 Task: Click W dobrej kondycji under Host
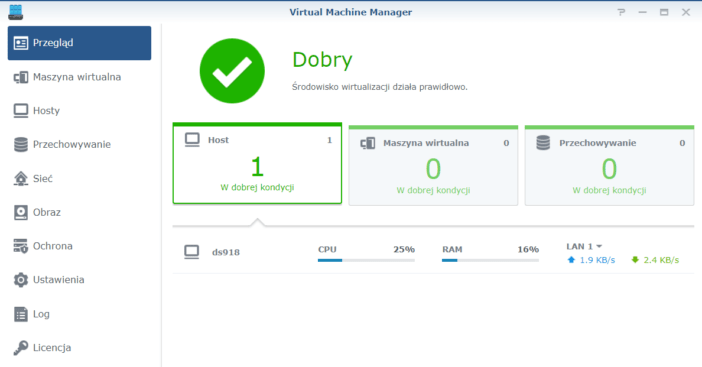coord(257,188)
